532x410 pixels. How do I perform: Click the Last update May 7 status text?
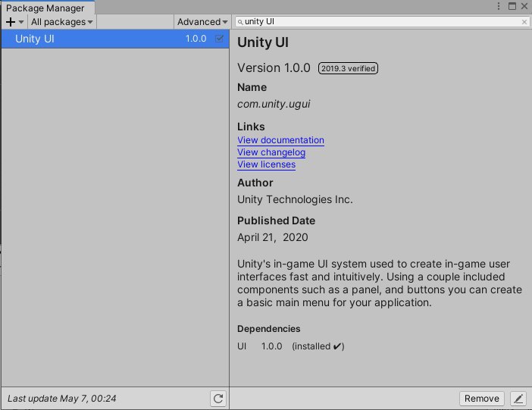coord(61,399)
